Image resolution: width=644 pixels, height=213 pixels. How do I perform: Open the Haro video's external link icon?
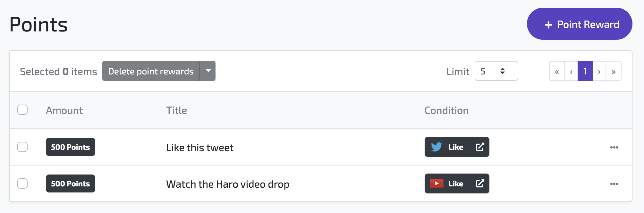[x=480, y=183]
